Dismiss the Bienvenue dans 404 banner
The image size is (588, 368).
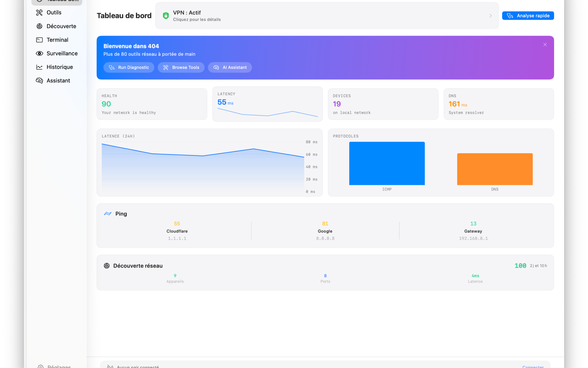pyautogui.click(x=545, y=45)
